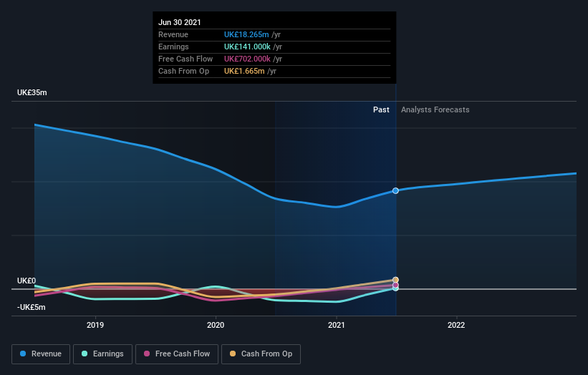Click the UK£141.000k earnings value

click(247, 47)
